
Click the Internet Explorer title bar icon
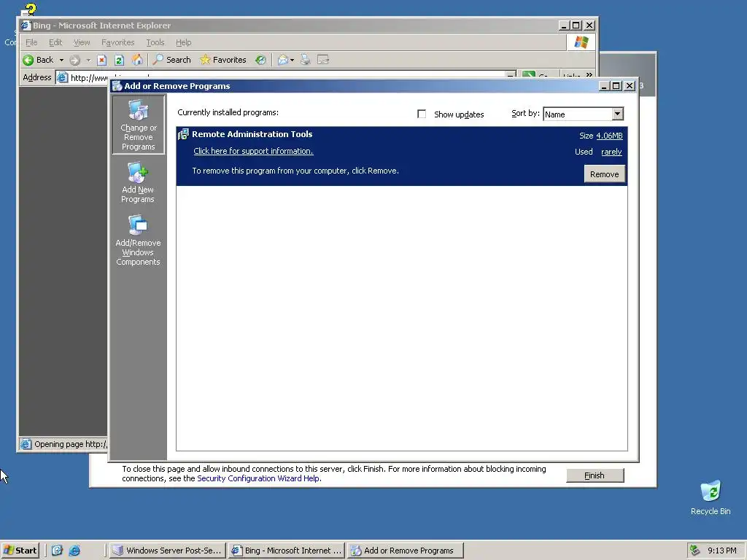pyautogui.click(x=26, y=26)
